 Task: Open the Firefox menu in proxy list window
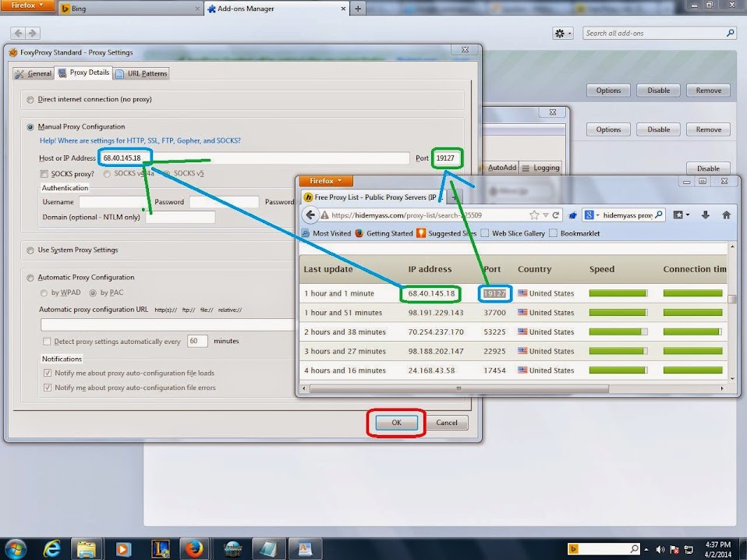[x=325, y=181]
